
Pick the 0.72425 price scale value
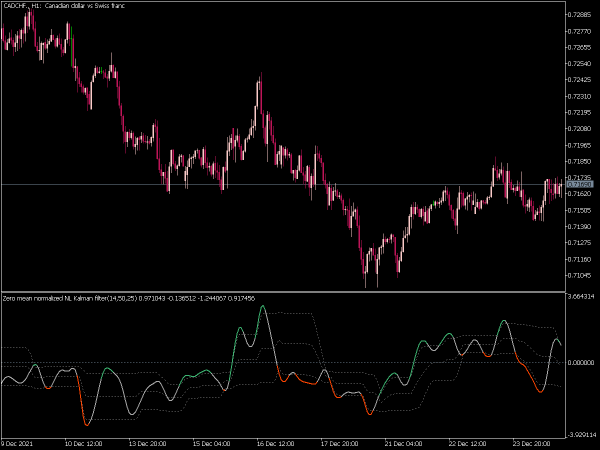(x=580, y=80)
